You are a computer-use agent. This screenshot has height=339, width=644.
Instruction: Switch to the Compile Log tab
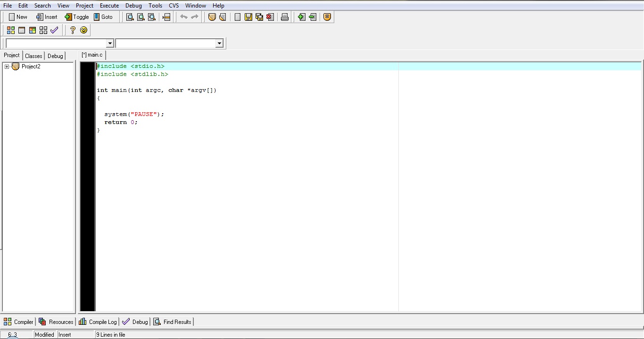98,322
